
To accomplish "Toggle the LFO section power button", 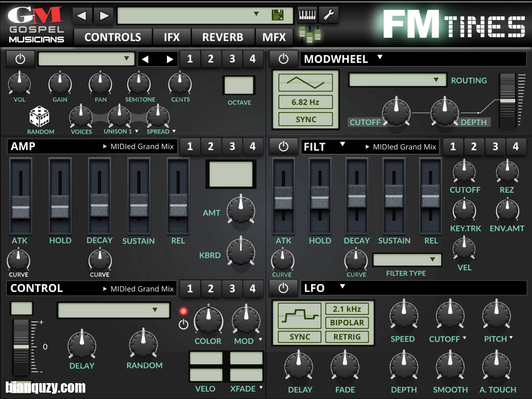I will coord(283,288).
